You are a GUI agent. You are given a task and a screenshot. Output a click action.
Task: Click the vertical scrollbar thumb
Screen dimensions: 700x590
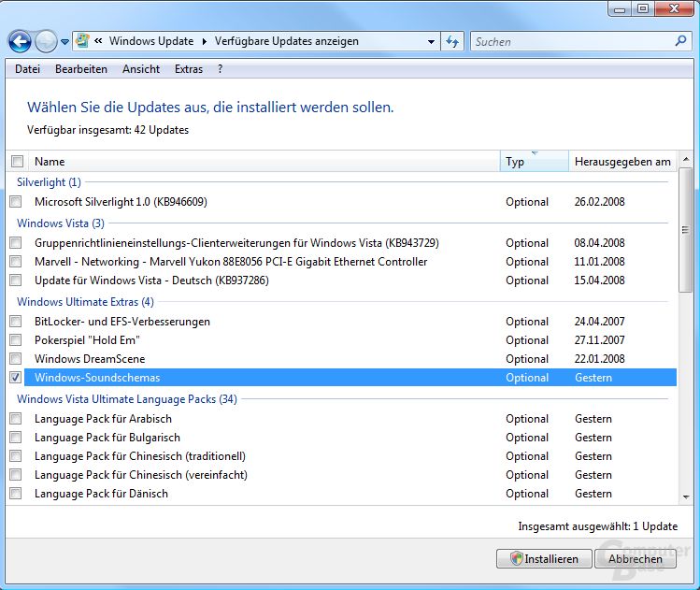686,230
